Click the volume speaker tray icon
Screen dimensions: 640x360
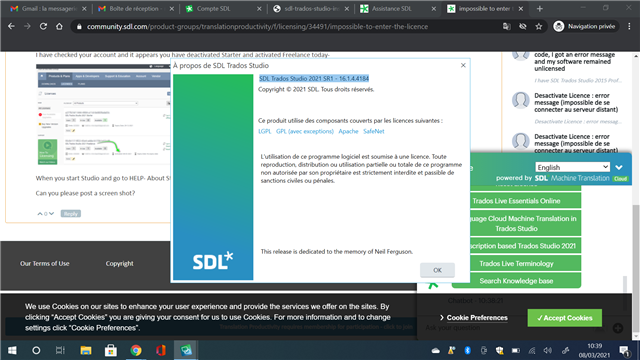click(x=548, y=351)
